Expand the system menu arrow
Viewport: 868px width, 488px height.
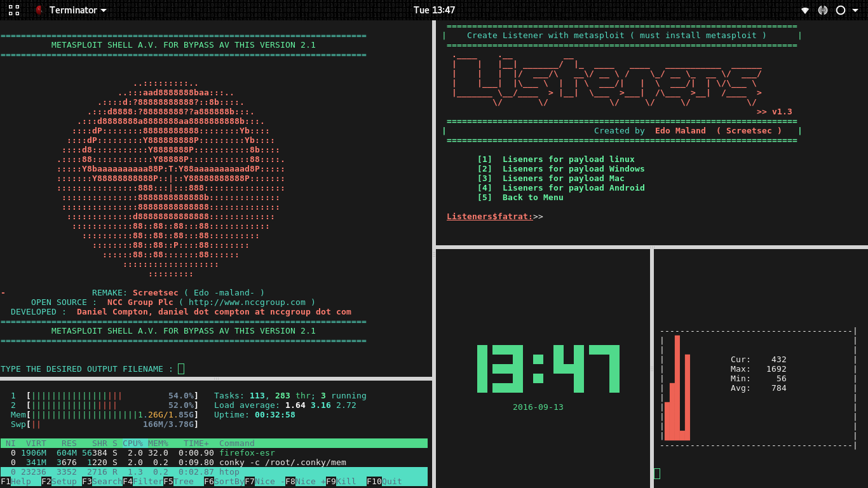(x=855, y=10)
